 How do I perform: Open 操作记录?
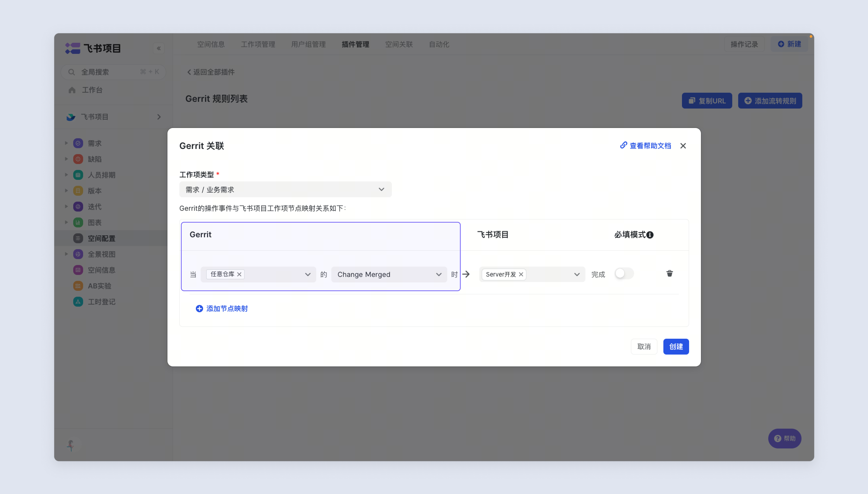(x=744, y=44)
